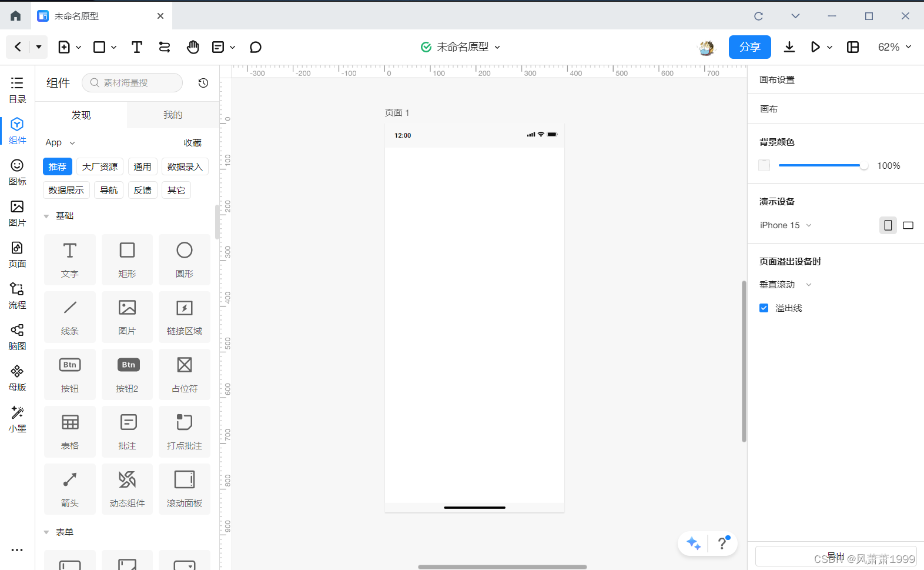Insert the 圆形 circle component
This screenshot has height=570, width=924.
pyautogui.click(x=185, y=259)
